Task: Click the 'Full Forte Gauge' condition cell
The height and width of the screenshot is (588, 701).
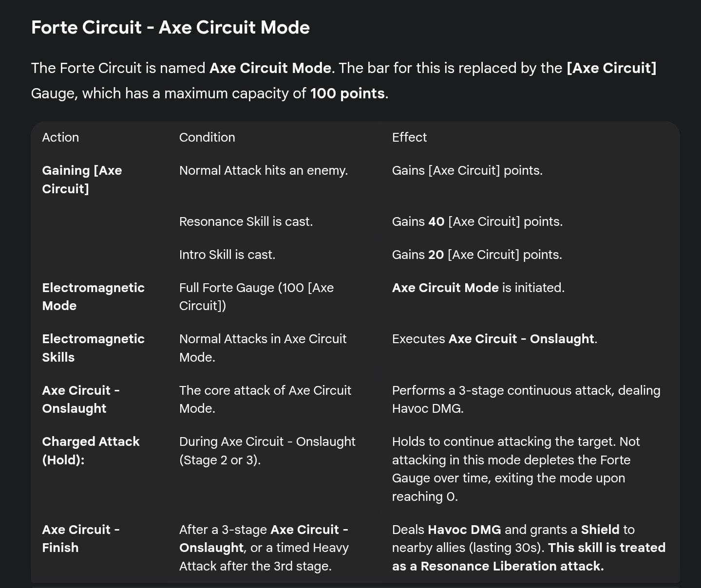Action: point(256,296)
